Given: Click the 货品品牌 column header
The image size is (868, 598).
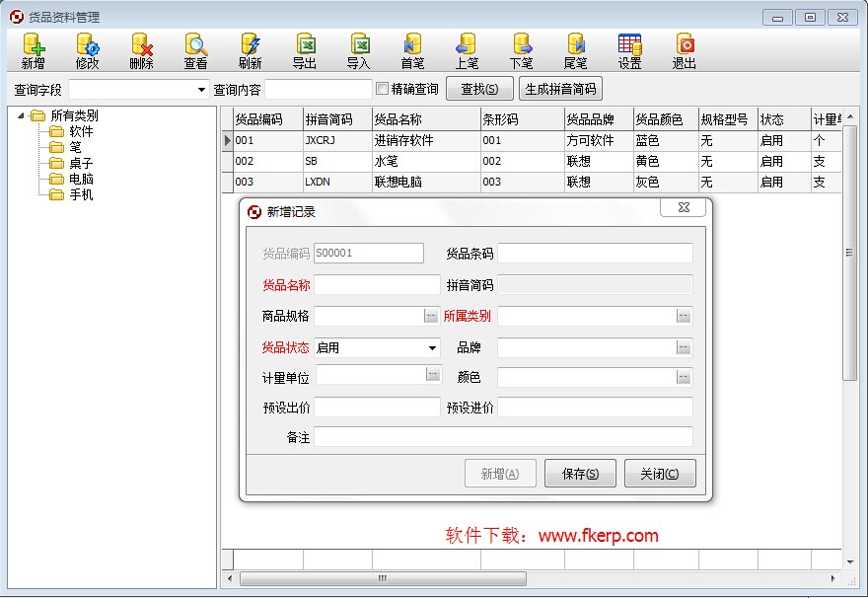Looking at the screenshot, I should tap(599, 119).
